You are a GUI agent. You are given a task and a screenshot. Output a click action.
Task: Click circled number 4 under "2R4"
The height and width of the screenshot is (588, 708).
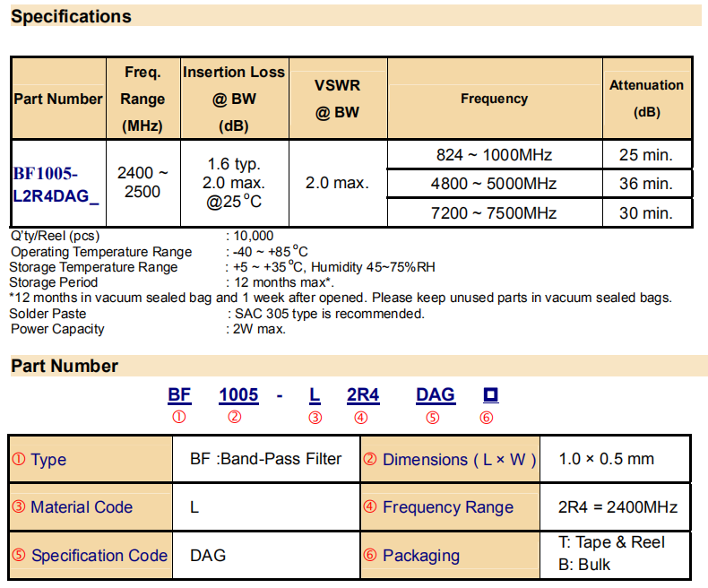[x=361, y=418]
